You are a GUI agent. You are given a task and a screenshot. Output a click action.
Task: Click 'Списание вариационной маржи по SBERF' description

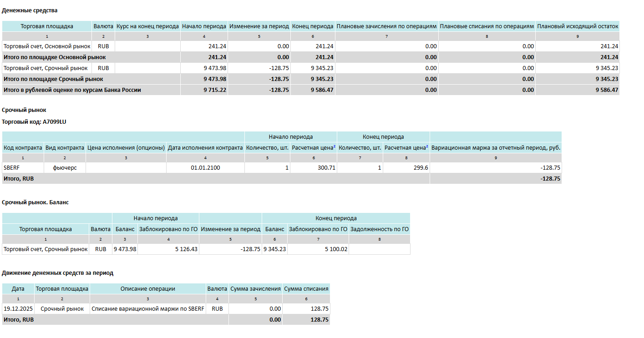tap(148, 309)
